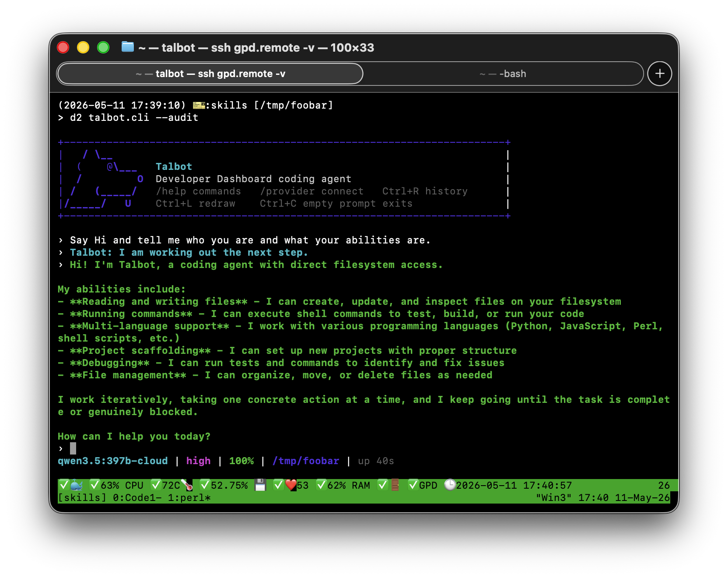Image resolution: width=728 pixels, height=578 pixels.
Task: Click the 'Say Hi and tell me' user prompt
Action: coord(250,240)
